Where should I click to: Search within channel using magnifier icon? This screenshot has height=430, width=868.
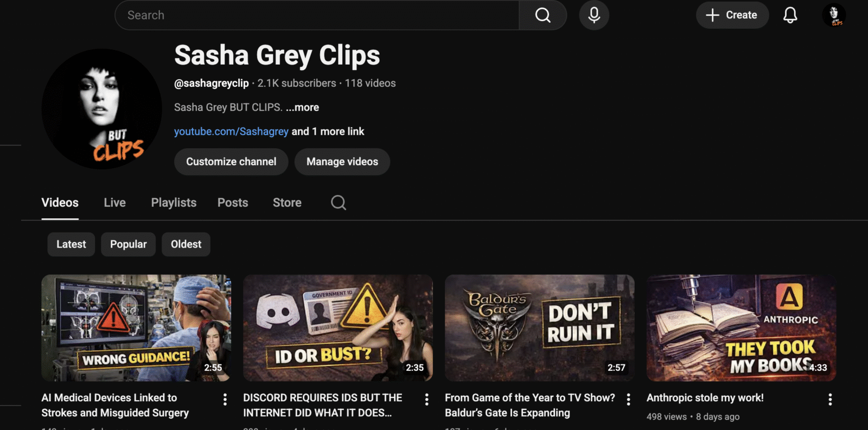[x=339, y=203]
